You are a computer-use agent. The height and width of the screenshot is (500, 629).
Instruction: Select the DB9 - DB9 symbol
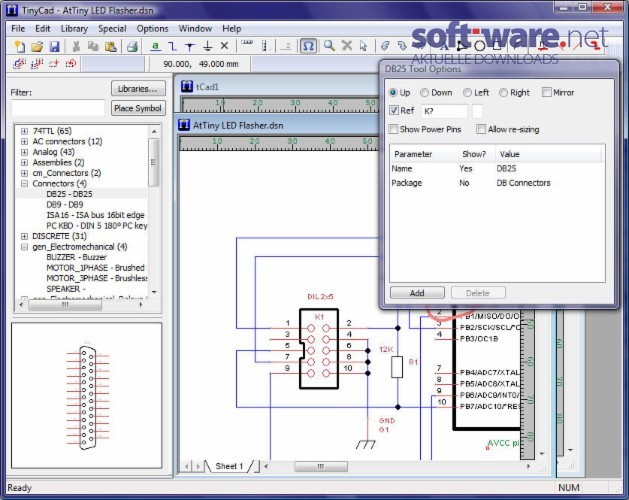coord(65,204)
